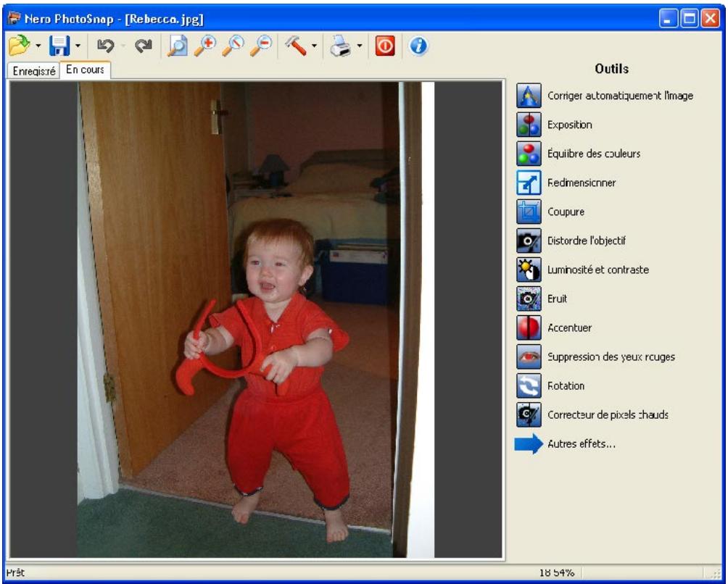Click the red power exit icon

point(385,46)
